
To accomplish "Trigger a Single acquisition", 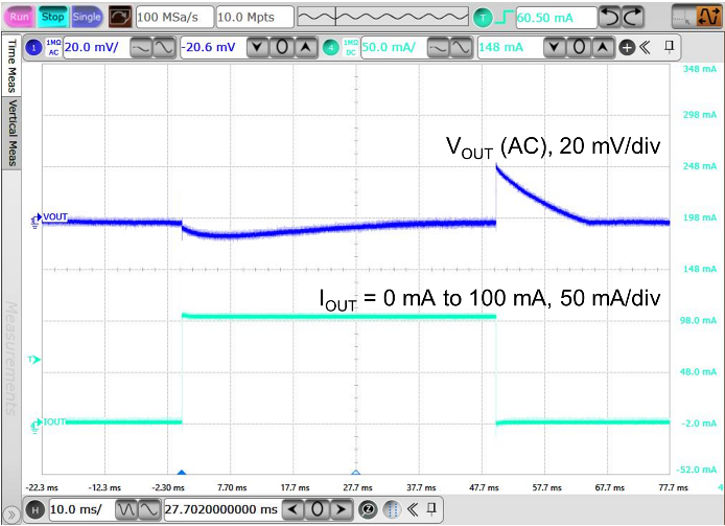I will [87, 17].
